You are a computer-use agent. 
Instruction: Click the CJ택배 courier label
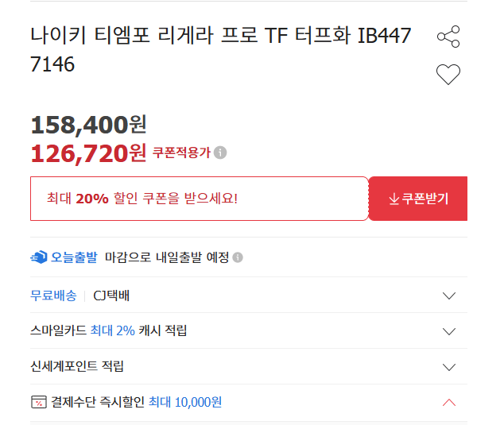click(x=111, y=296)
